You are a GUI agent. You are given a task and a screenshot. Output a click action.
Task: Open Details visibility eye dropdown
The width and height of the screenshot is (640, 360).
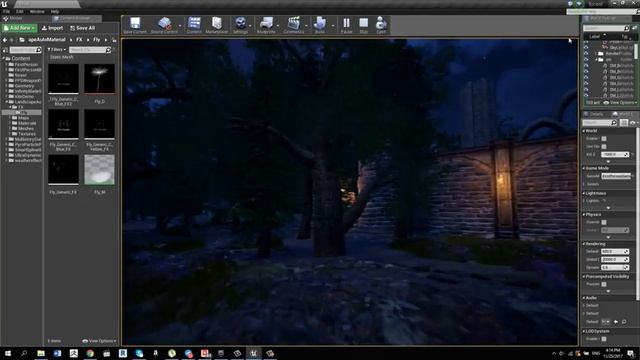click(633, 122)
